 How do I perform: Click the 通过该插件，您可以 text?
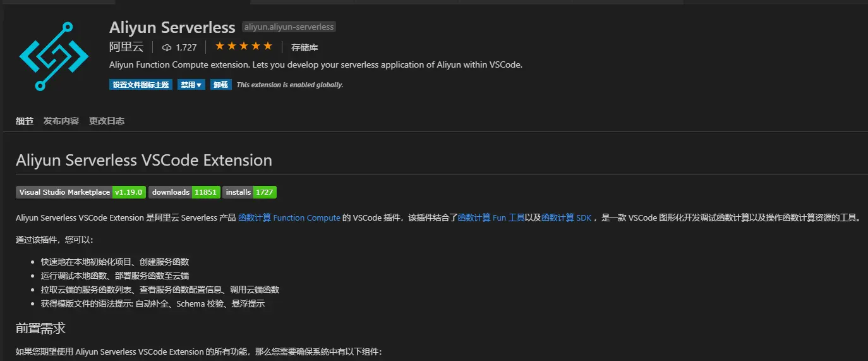54,240
